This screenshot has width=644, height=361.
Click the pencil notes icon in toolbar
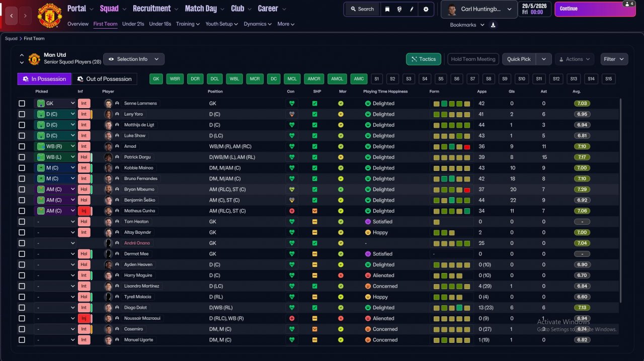[412, 9]
